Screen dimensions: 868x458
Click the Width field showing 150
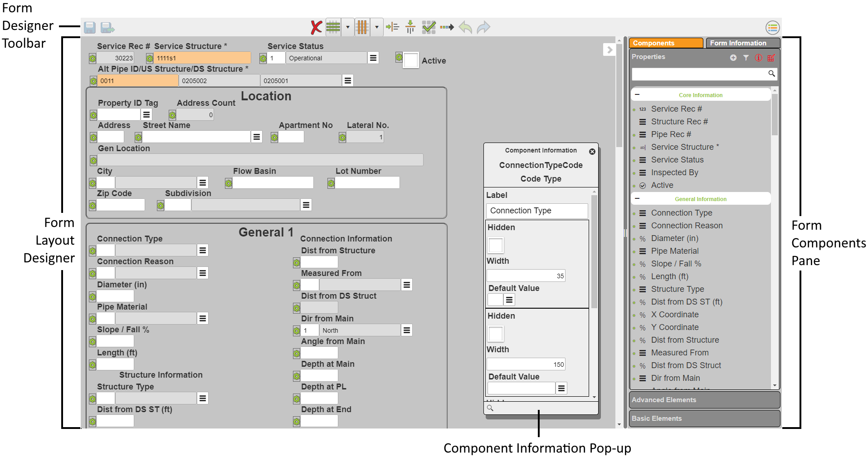click(x=526, y=364)
